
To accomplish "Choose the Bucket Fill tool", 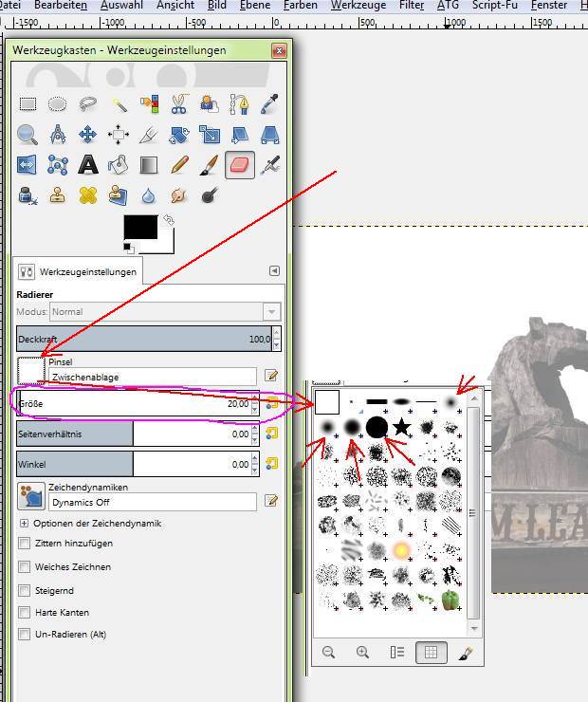I will pos(119,165).
